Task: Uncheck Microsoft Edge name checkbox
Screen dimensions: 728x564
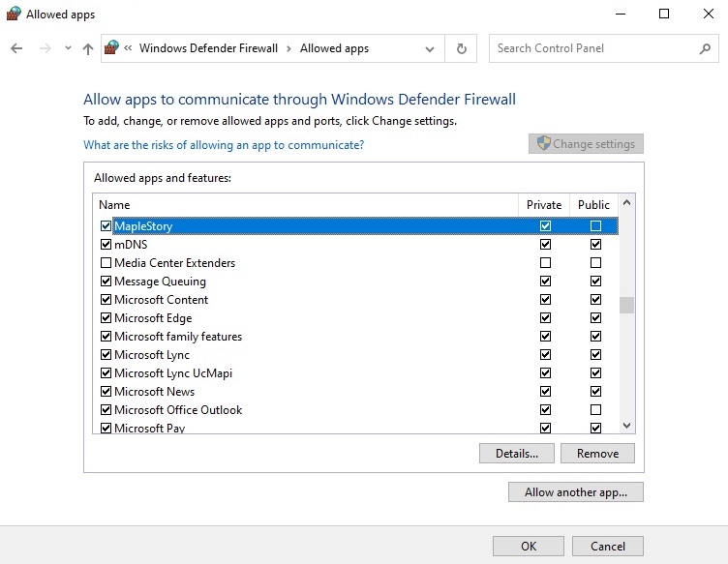Action: (106, 318)
